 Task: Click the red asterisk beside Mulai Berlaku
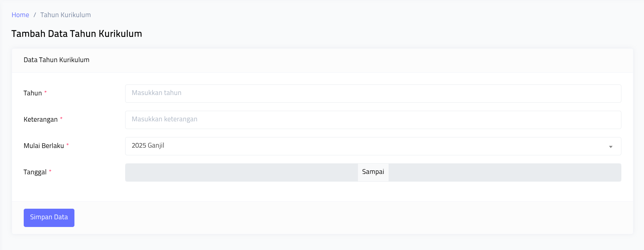[x=68, y=145]
